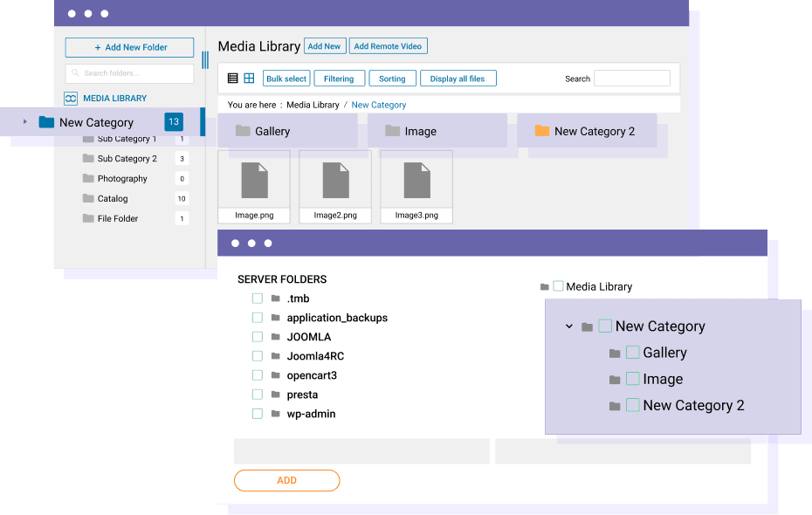812x515 pixels.
Task: Click the file icon above Image3.png
Action: pos(416,180)
